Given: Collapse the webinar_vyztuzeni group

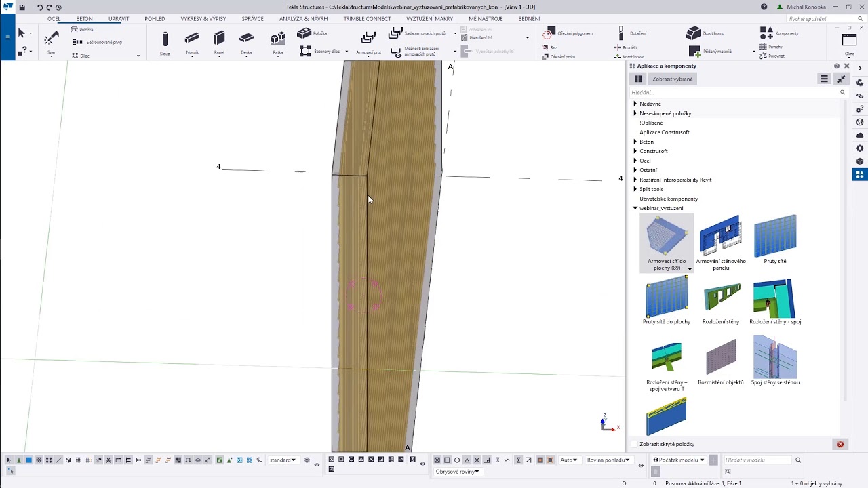Looking at the screenshot, I should coord(635,208).
